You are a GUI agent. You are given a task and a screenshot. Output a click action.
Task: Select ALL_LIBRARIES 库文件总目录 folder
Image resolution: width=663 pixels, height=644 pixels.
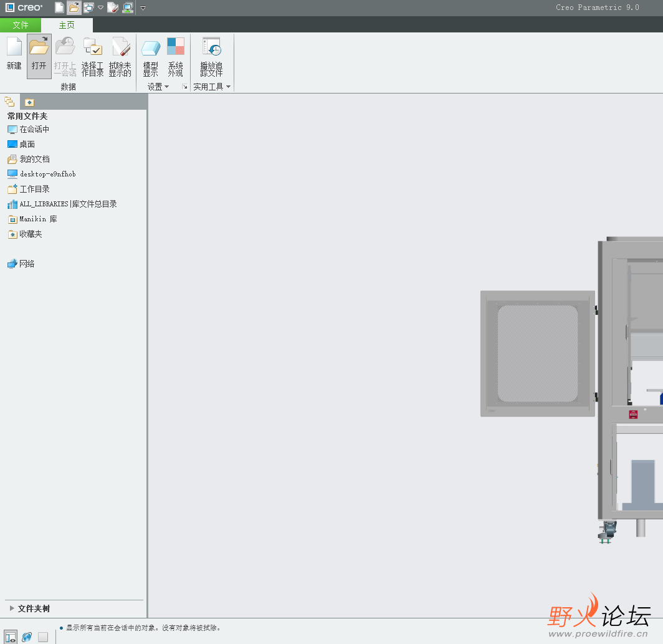click(x=62, y=204)
